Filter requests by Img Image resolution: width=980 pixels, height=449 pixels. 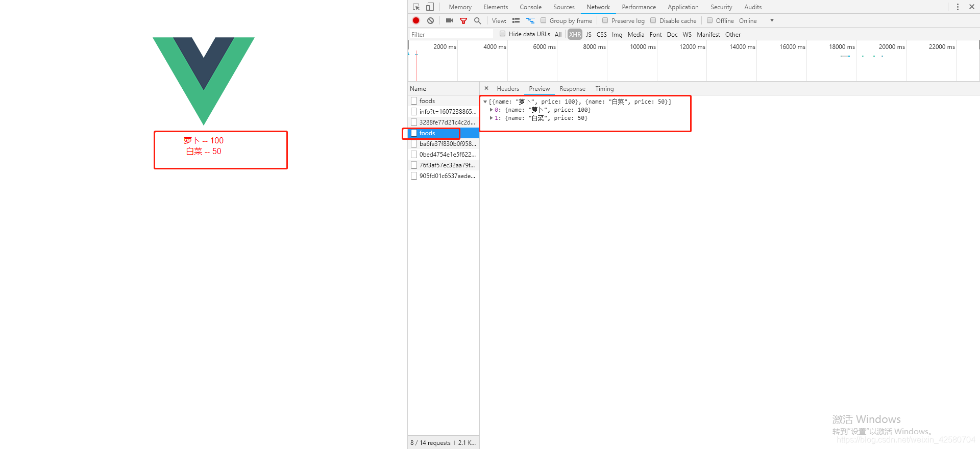617,35
